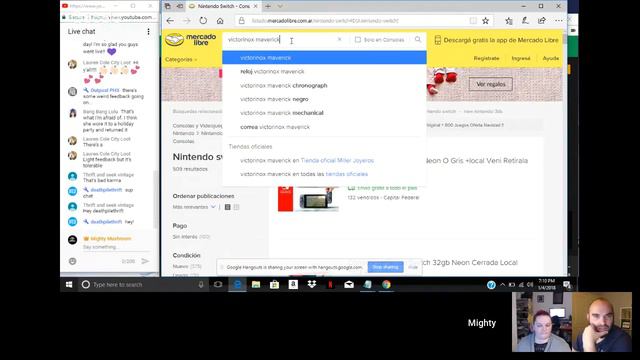This screenshot has width=640, height=360.
Task: Open the Edge favorites hub icon
Action: pyautogui.click(x=509, y=21)
